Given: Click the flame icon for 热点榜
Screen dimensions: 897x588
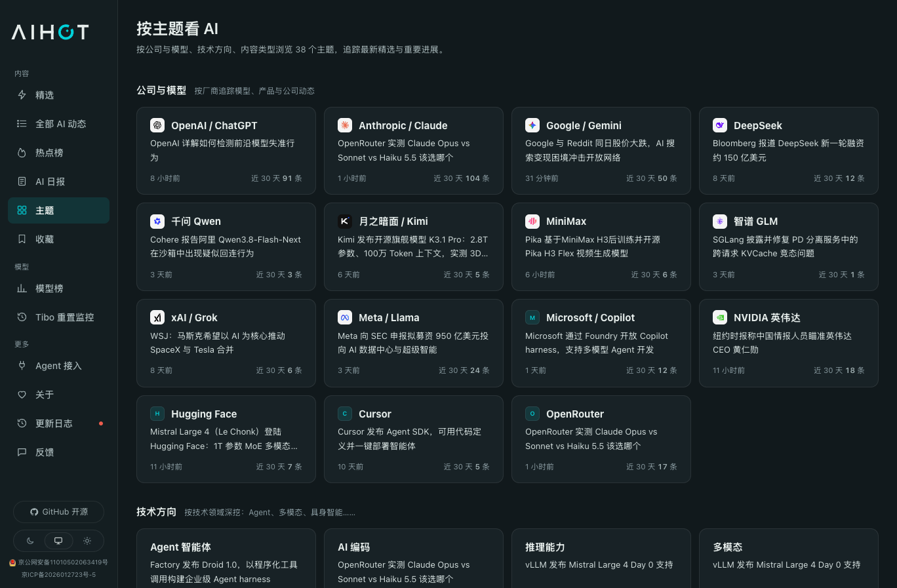Looking at the screenshot, I should coord(22,153).
